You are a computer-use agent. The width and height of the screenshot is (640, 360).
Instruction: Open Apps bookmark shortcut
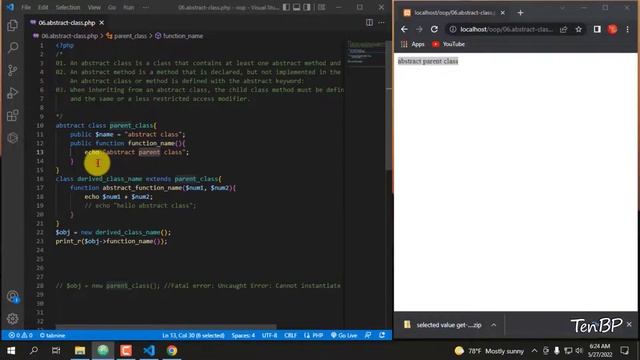(x=413, y=44)
